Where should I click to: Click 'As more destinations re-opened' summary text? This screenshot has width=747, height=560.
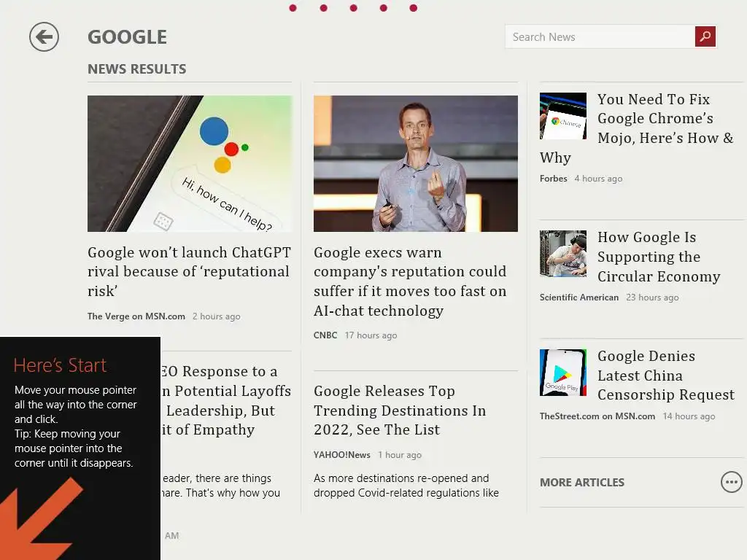pyautogui.click(x=406, y=485)
